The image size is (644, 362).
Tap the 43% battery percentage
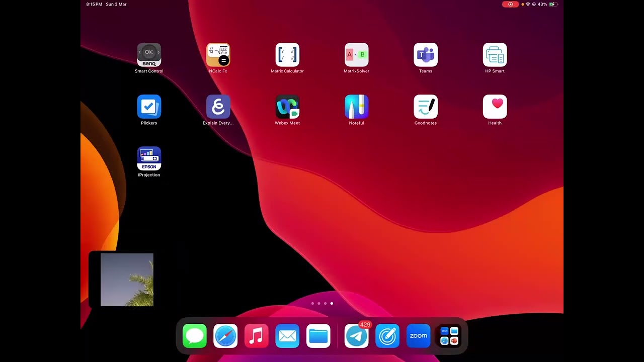[542, 5]
